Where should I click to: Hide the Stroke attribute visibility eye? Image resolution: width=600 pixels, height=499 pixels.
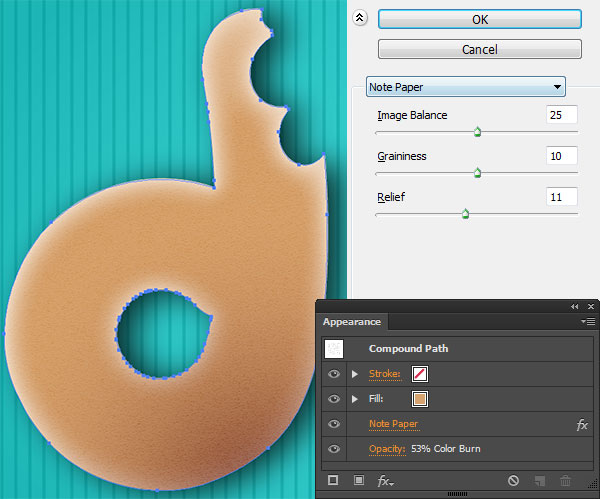point(334,374)
